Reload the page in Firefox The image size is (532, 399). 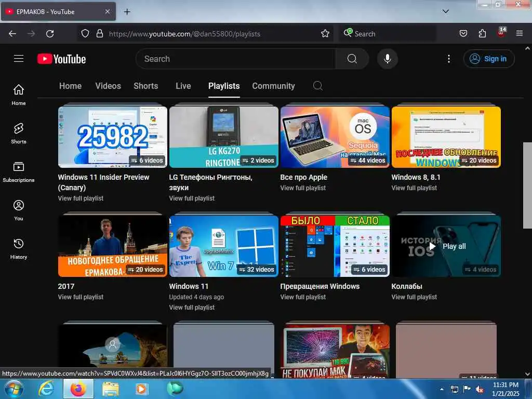tap(50, 34)
